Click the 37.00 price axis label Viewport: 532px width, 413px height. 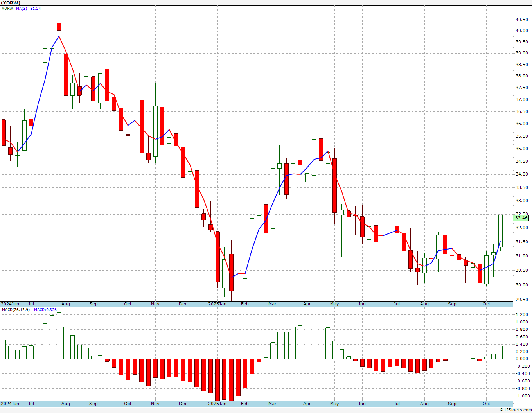(x=521, y=100)
